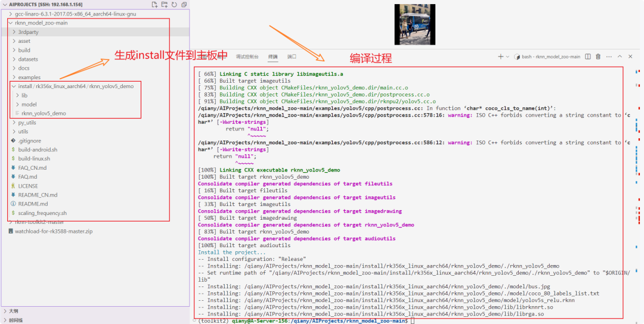The height and width of the screenshot is (324, 644).
Task: Open the terminal launch profile dropdown arrow
Action: pyautogui.click(x=507, y=57)
